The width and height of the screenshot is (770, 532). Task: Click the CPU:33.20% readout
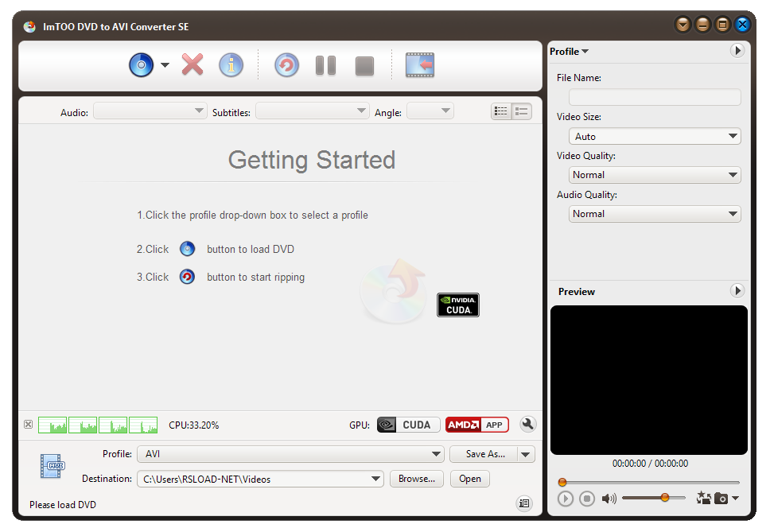[x=194, y=425]
